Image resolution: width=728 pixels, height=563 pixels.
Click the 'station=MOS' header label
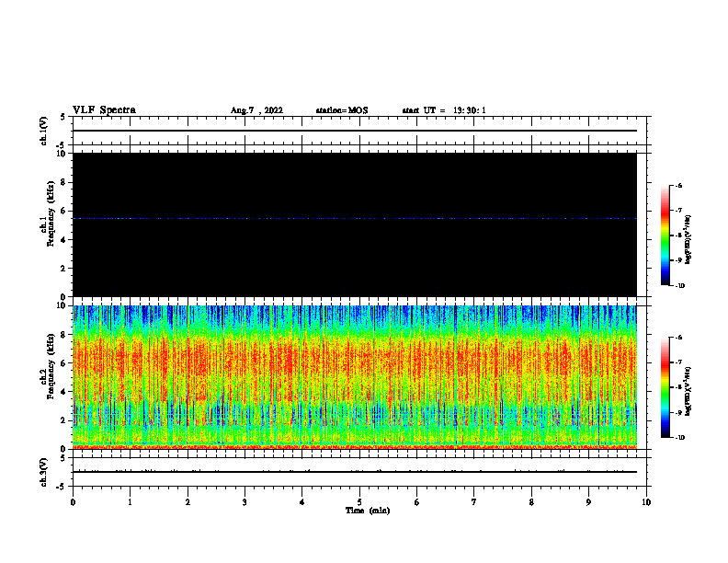(x=342, y=110)
